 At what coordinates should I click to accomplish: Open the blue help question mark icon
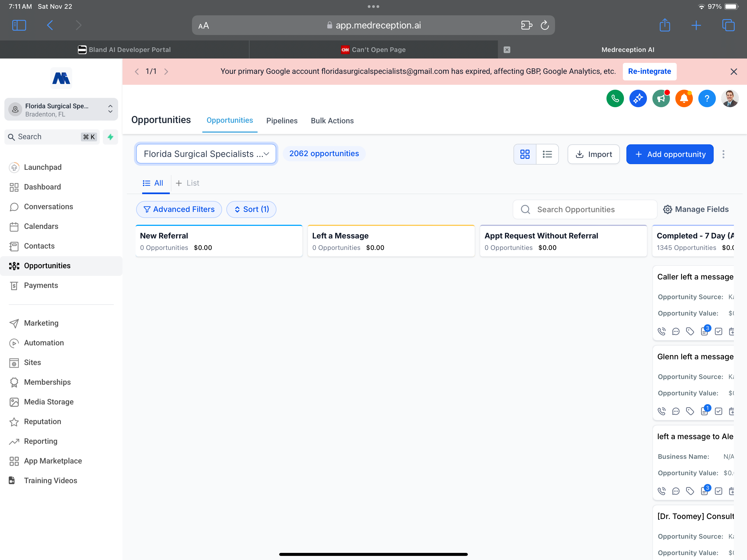coord(707,98)
